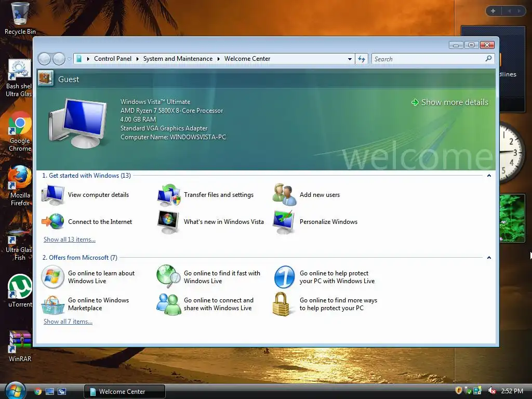
Task: Select Welcome Center breadcrumb
Action: [x=247, y=59]
